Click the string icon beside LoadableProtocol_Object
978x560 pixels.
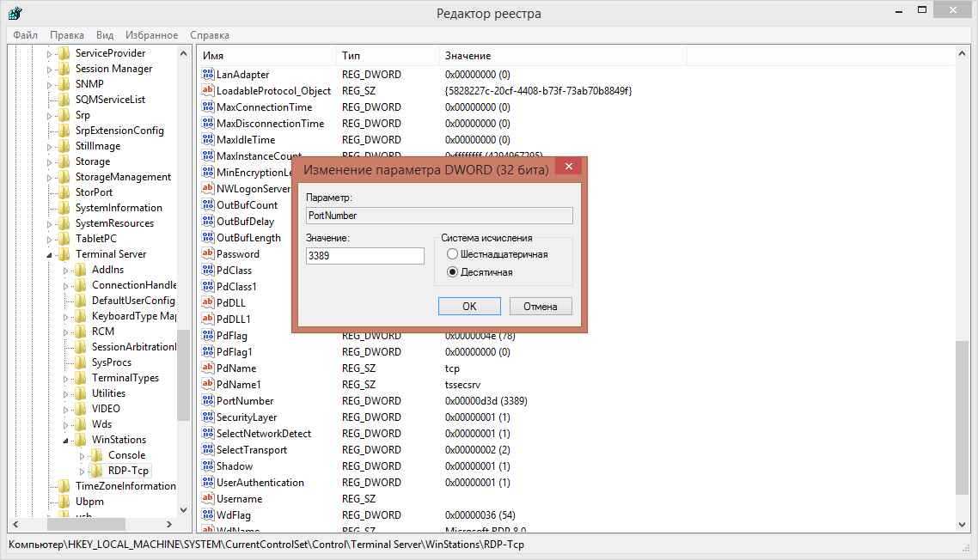[x=208, y=91]
